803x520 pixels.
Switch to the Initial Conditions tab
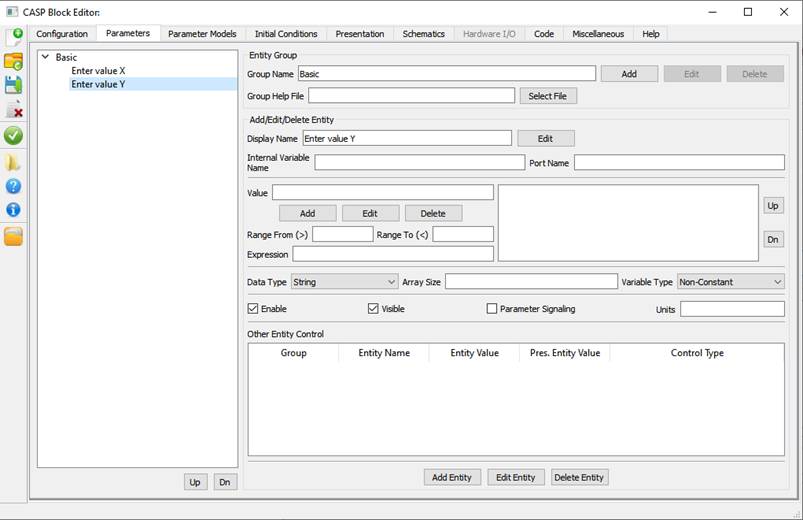coord(286,34)
